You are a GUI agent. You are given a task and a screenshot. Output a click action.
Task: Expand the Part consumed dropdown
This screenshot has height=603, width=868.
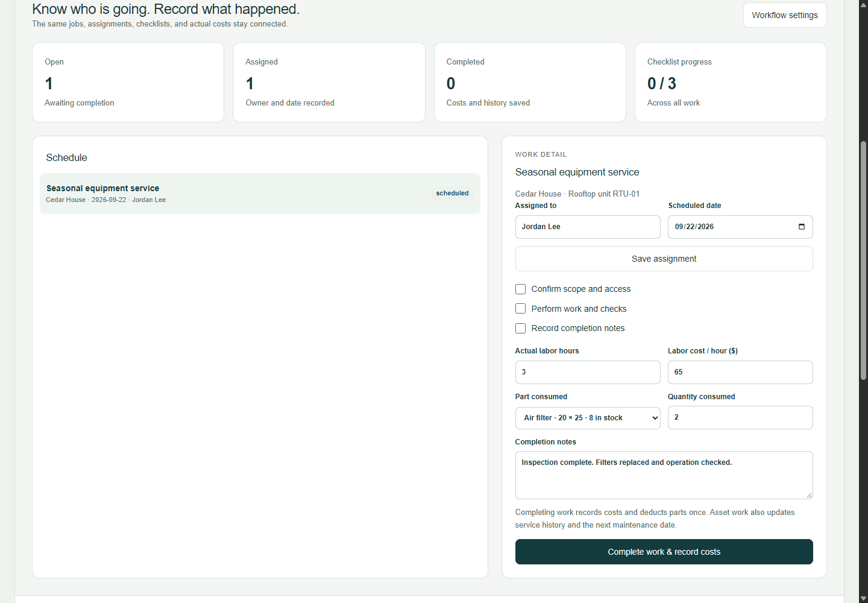pos(588,418)
